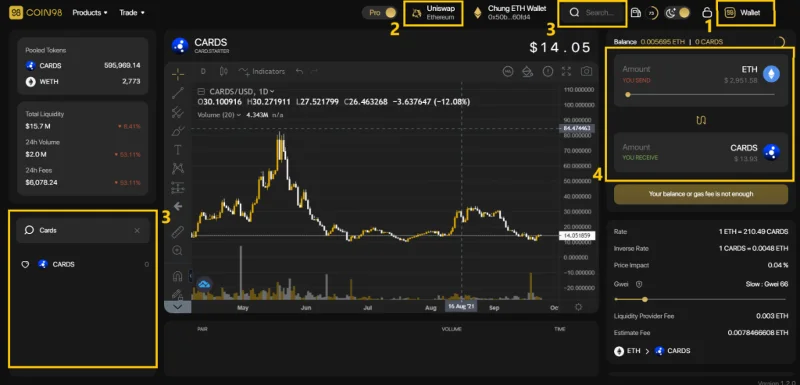Click the YOU RECEIVE Amount field

point(636,147)
